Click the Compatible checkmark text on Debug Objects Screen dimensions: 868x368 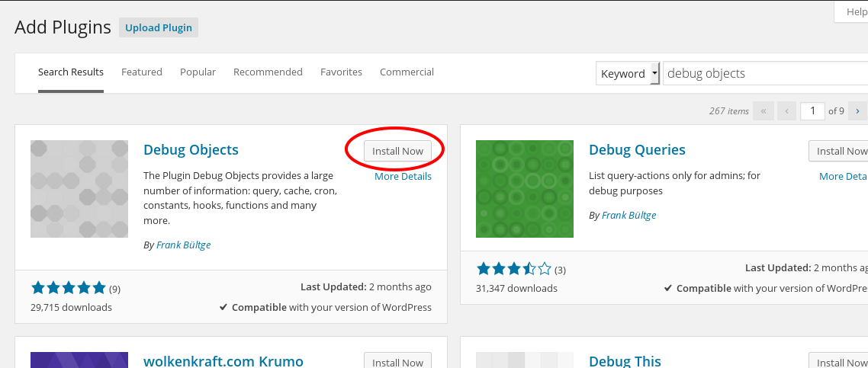(326, 307)
